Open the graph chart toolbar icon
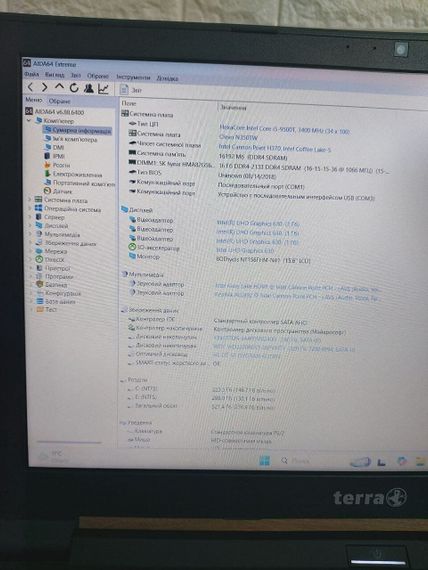This screenshot has width=428, height=570. pos(103,88)
